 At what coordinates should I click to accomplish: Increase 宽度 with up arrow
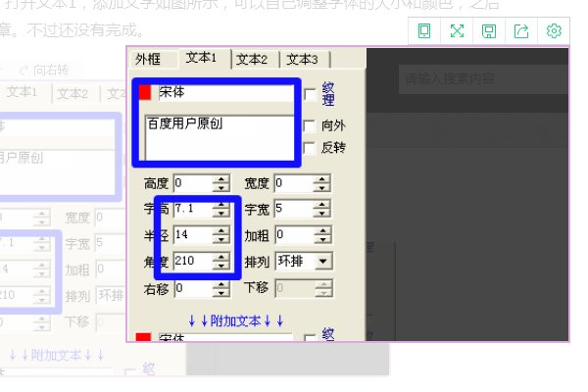[322, 179]
